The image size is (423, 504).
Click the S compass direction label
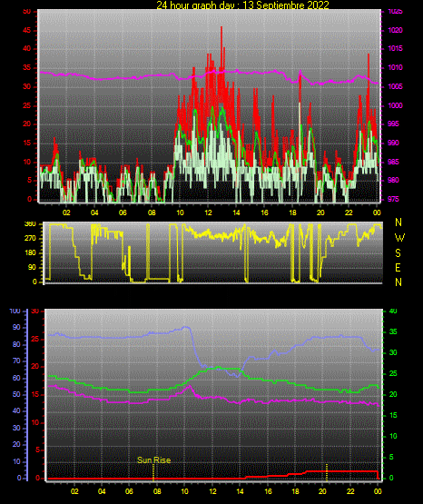tap(398, 253)
